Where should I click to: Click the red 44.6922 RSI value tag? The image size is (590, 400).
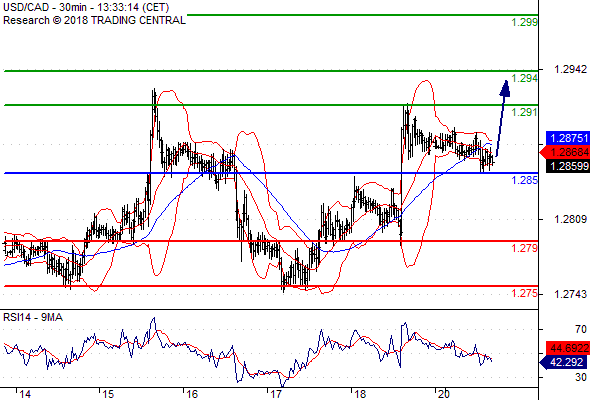click(x=568, y=348)
